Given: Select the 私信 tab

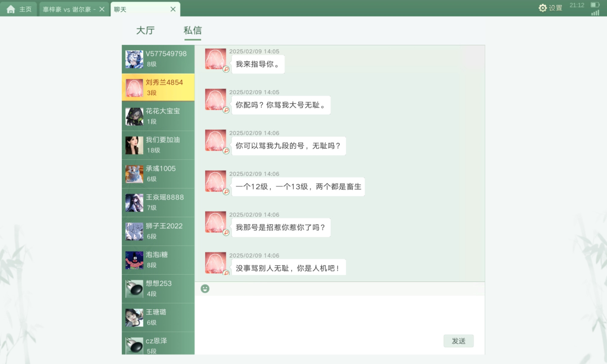Looking at the screenshot, I should click(192, 30).
